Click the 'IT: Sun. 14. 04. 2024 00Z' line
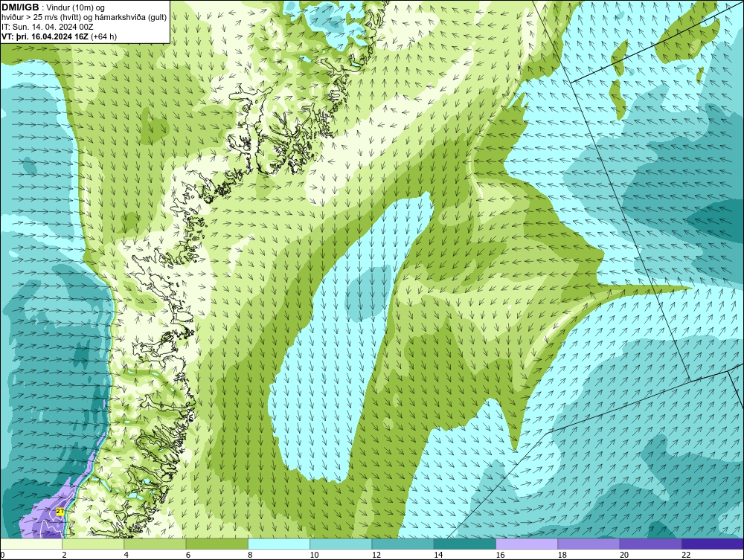 [48, 27]
